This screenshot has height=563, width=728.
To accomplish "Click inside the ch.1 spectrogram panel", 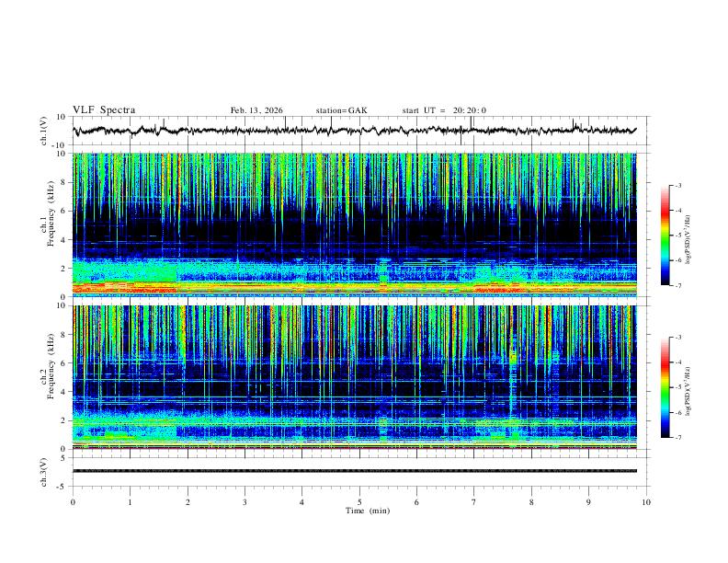I will pos(355,224).
